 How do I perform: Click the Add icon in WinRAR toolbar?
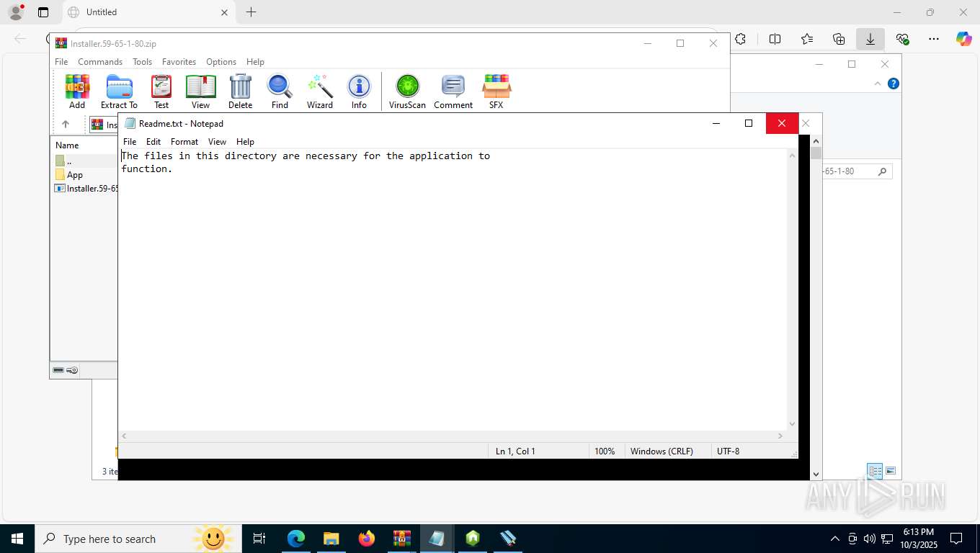[77, 91]
